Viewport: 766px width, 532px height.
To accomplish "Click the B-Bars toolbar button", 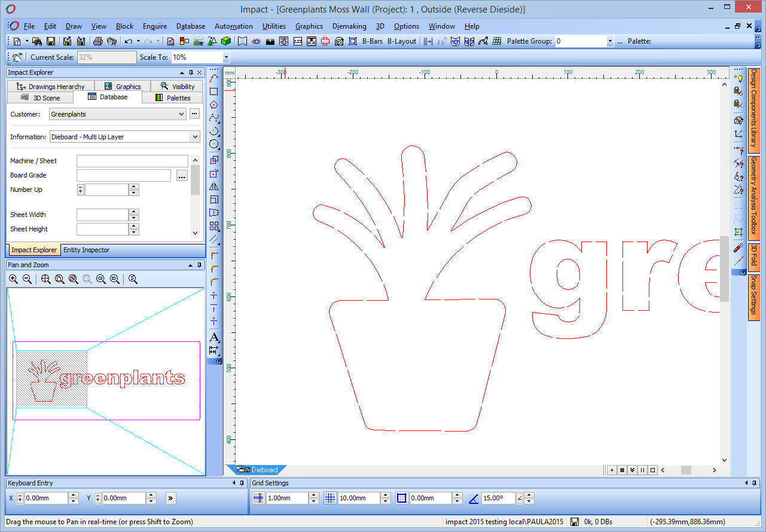I will coord(373,41).
